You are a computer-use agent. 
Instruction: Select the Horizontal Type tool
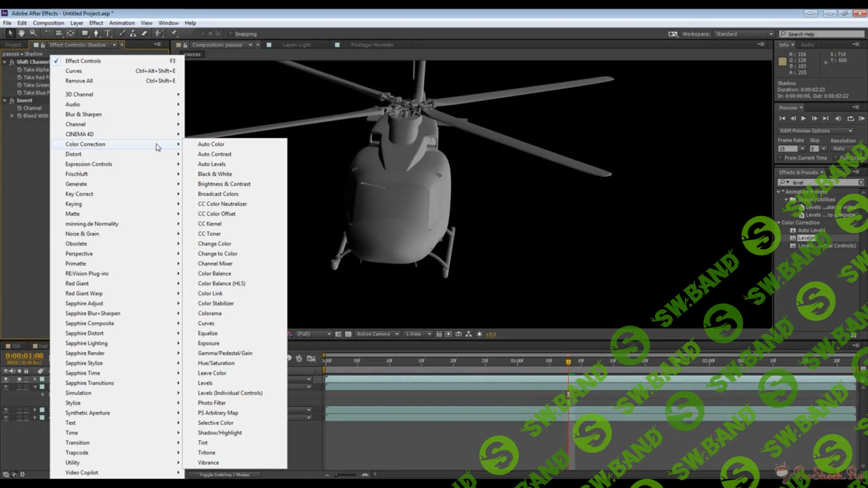pyautogui.click(x=108, y=33)
